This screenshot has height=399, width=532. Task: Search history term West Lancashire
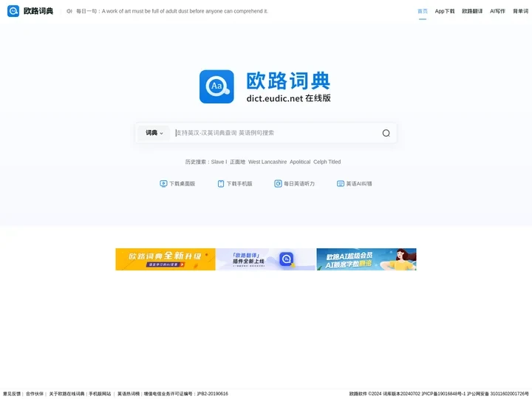point(267,162)
